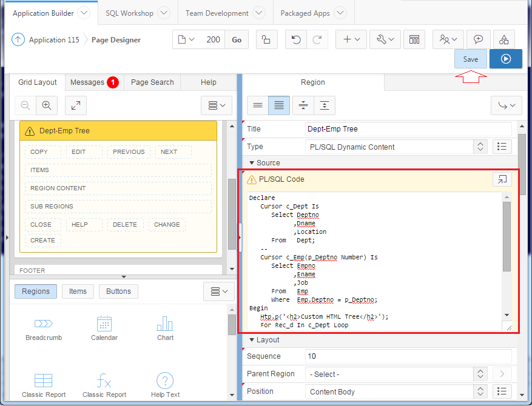Click the property editor vertical scrollbar
532x406 pixels.
pos(522,164)
